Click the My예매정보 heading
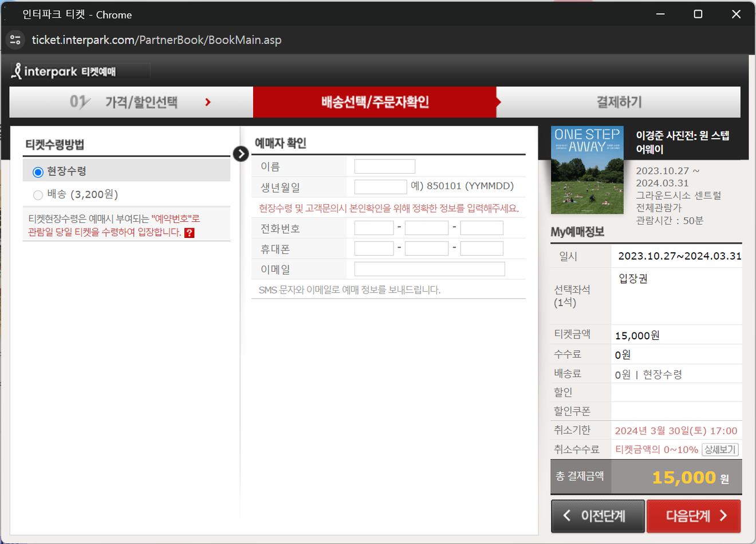The width and height of the screenshot is (756, 544). [x=577, y=232]
